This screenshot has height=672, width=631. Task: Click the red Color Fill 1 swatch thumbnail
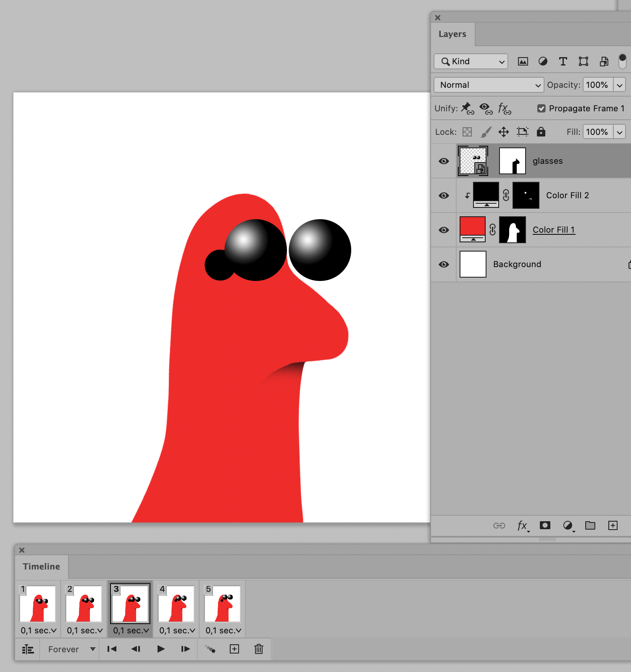[x=473, y=229]
